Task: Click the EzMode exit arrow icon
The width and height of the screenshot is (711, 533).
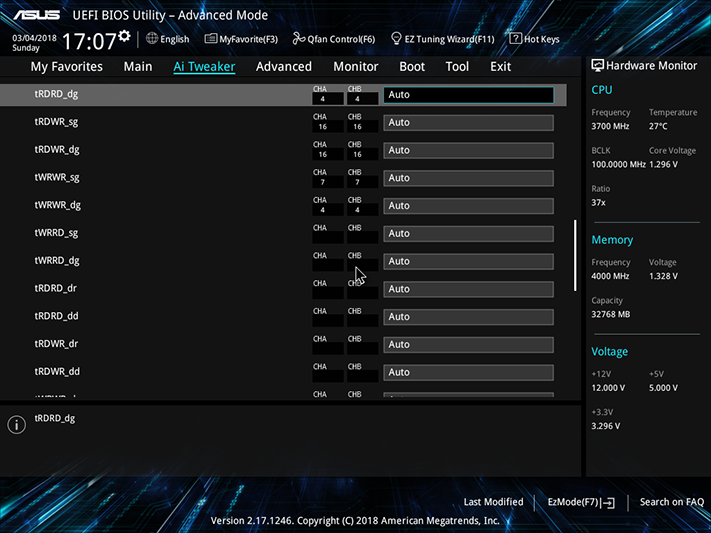Action: pos(609,503)
